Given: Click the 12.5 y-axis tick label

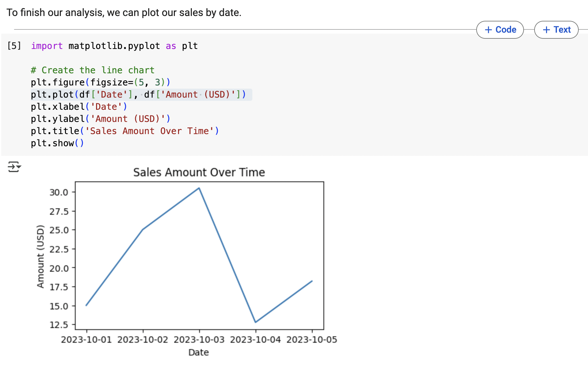Looking at the screenshot, I should point(59,325).
